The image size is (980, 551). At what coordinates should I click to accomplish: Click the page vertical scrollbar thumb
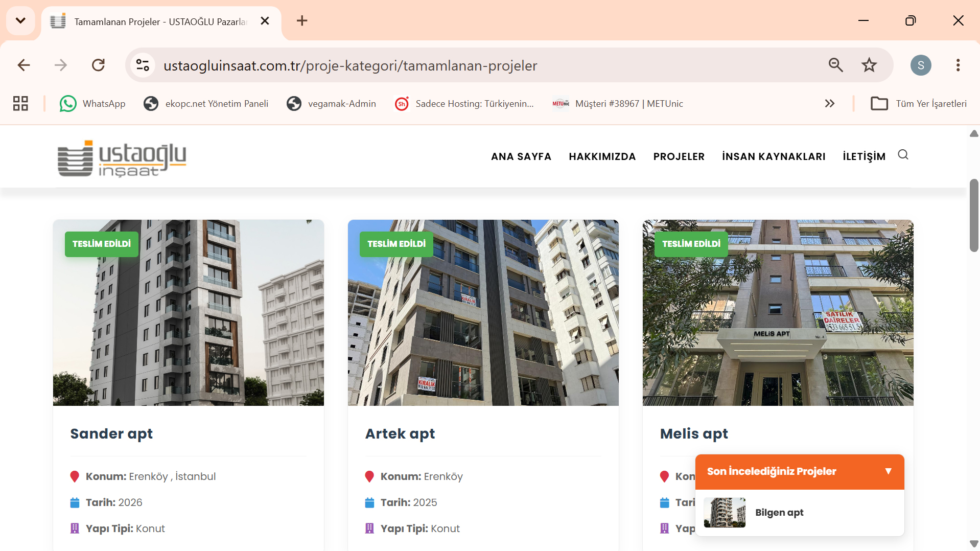[974, 215]
